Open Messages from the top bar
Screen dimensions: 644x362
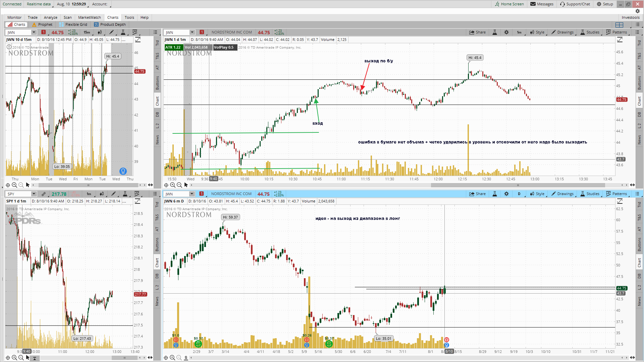click(x=542, y=4)
